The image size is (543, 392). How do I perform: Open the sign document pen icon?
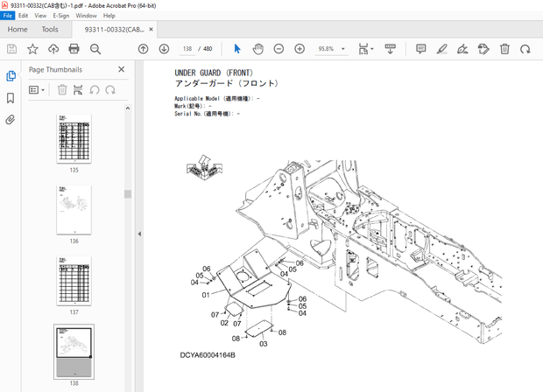tap(462, 49)
